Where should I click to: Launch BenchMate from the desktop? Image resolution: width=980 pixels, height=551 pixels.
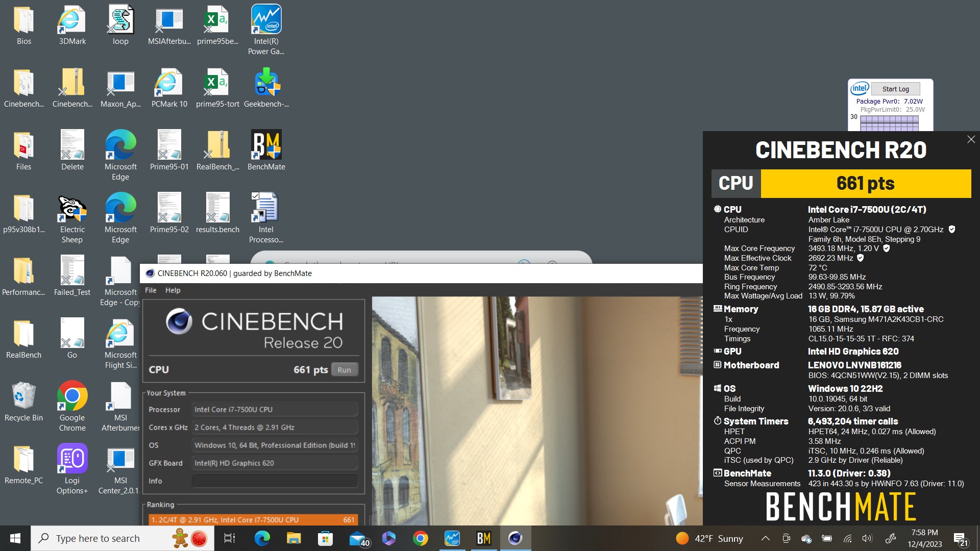pos(266,151)
